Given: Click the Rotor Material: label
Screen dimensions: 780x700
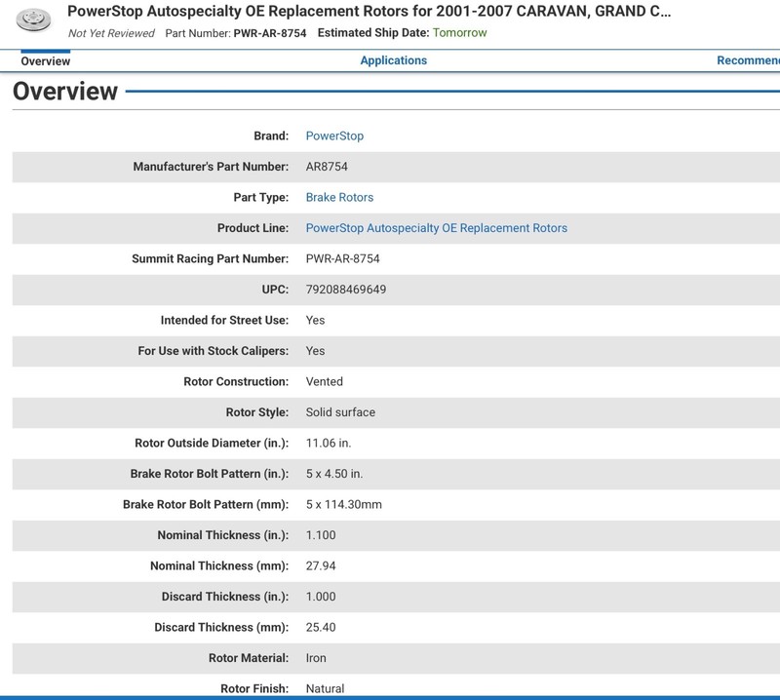Looking at the screenshot, I should coord(249,658).
